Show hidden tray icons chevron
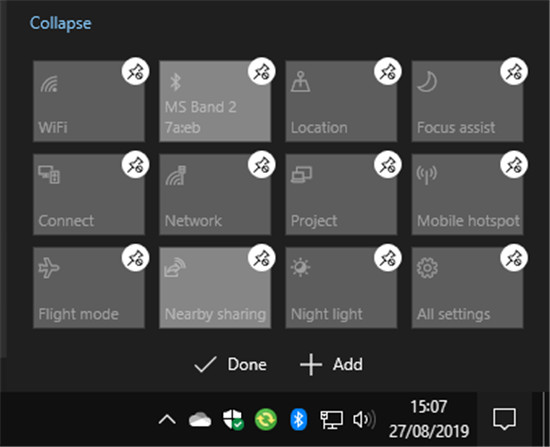Screen dimensions: 550x447 click(x=167, y=419)
